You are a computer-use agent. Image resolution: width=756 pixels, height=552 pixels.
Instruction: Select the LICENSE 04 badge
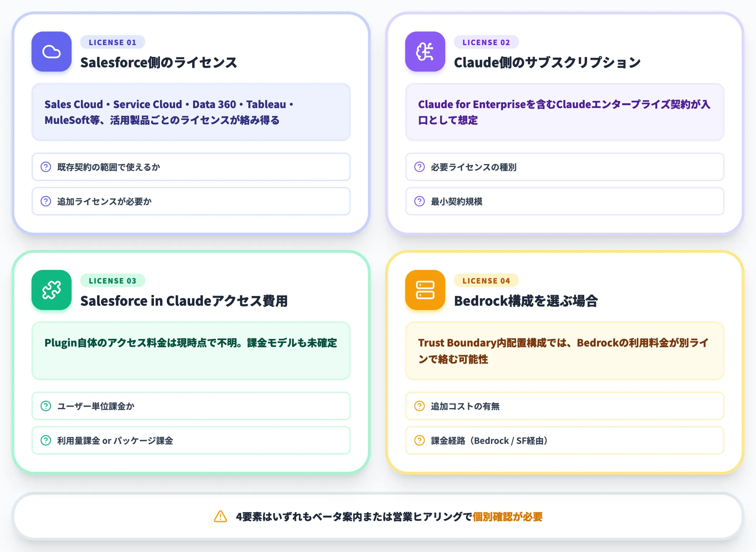click(486, 281)
